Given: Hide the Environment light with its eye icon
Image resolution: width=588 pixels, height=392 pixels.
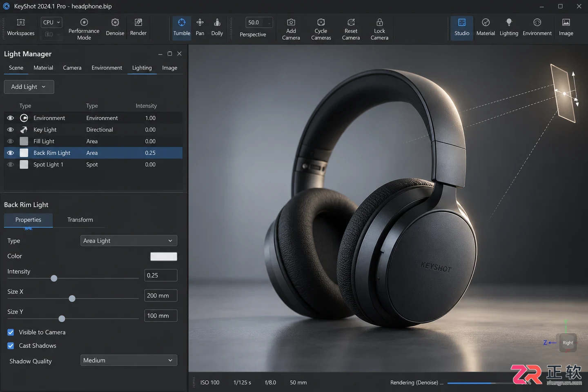Looking at the screenshot, I should click(11, 118).
